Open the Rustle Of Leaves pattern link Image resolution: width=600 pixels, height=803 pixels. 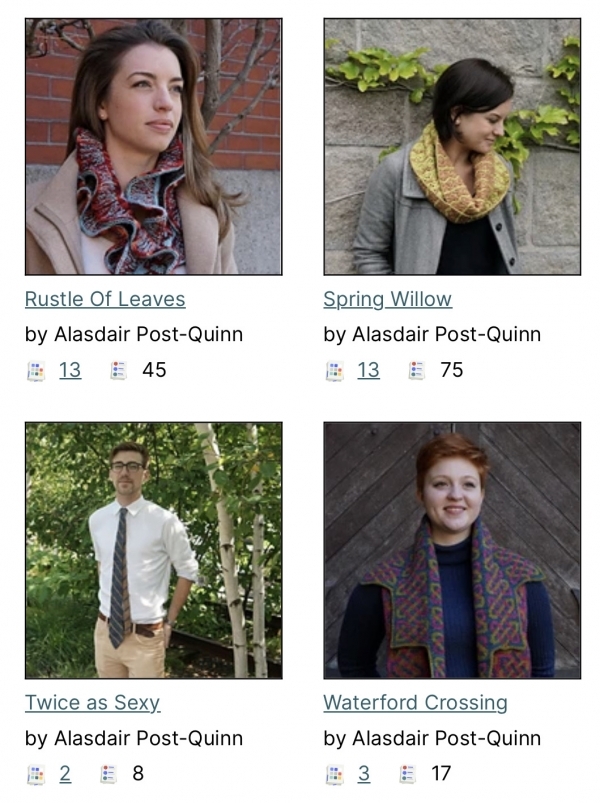[x=105, y=299]
